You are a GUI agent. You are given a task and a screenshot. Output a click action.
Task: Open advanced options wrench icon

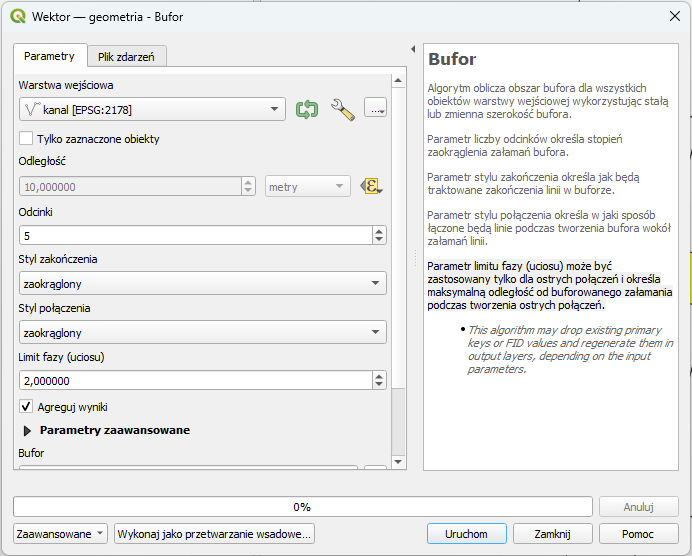click(343, 110)
